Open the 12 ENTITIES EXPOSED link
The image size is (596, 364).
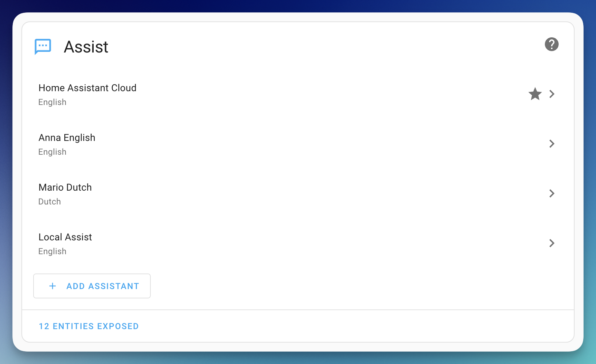(x=89, y=326)
